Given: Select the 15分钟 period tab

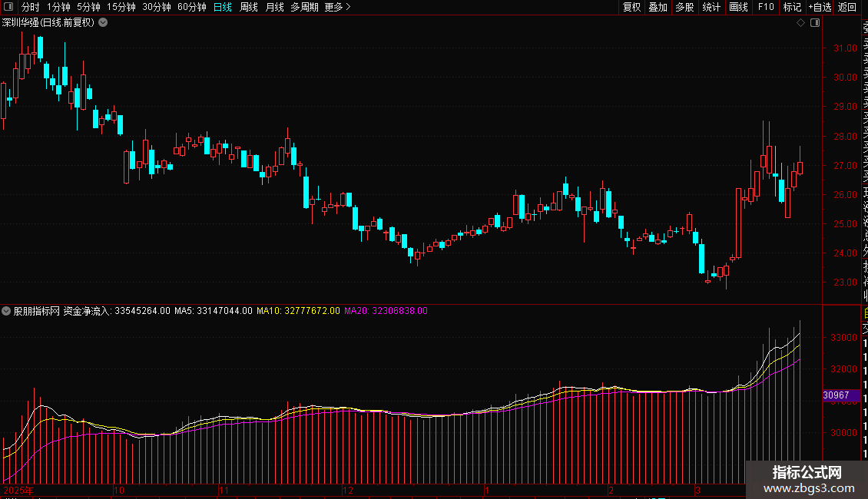Looking at the screenshot, I should pyautogui.click(x=121, y=7).
